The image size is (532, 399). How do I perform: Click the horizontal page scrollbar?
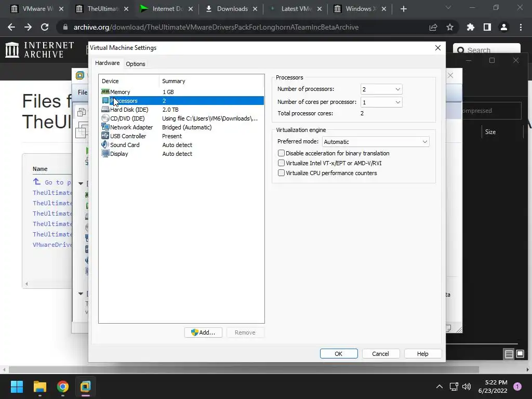[244, 369]
